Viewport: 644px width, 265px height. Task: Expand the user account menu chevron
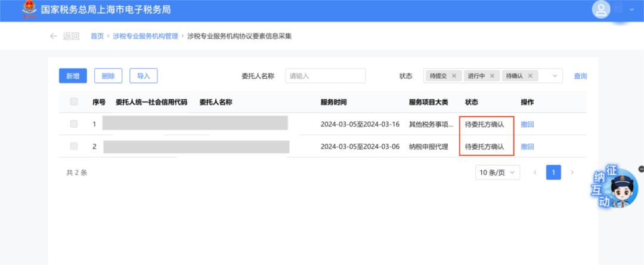pyautogui.click(x=631, y=10)
